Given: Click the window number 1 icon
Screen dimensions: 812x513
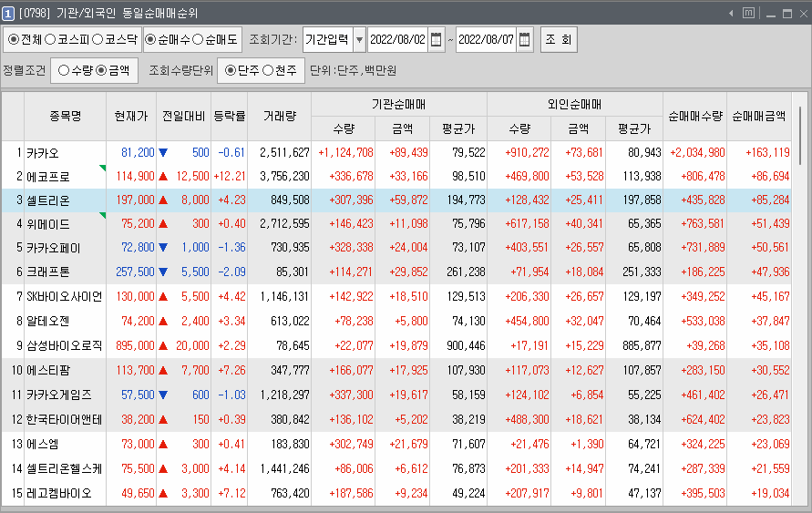Looking at the screenshot, I should point(8,14).
